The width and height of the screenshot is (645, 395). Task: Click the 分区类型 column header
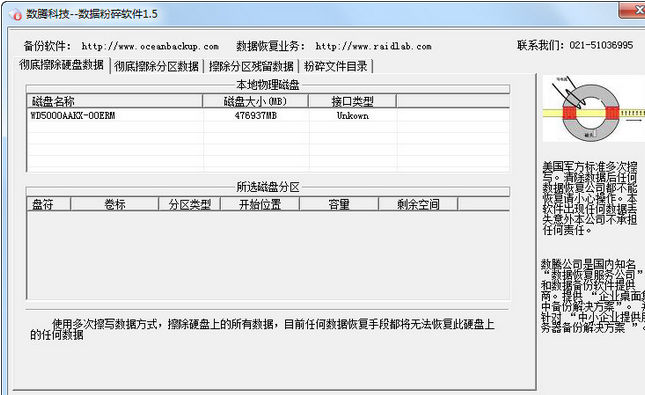(190, 204)
